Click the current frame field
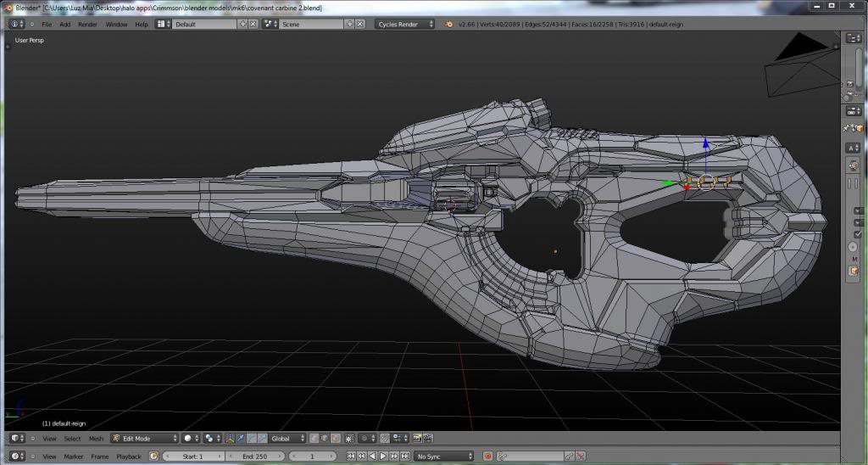This screenshot has width=868, height=465. pyautogui.click(x=313, y=457)
